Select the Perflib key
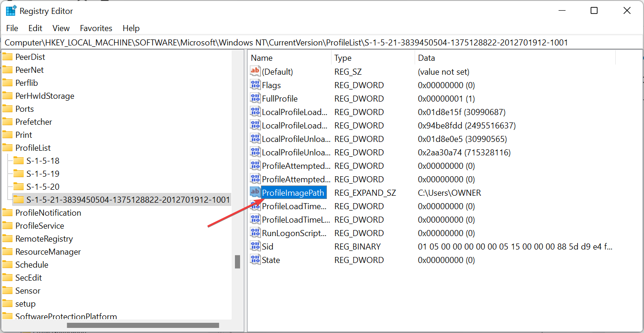 click(26, 83)
